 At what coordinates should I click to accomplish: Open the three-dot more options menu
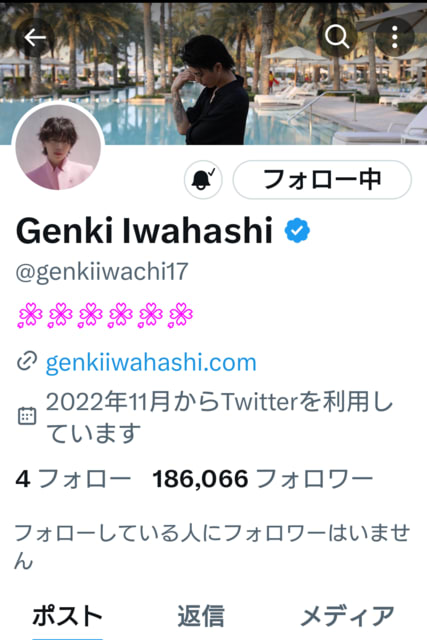394,37
